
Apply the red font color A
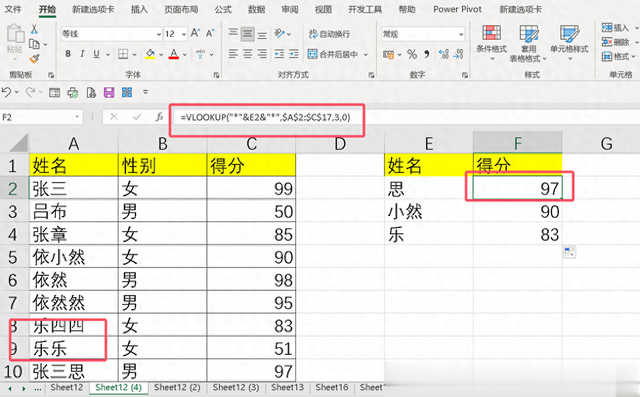tap(174, 54)
